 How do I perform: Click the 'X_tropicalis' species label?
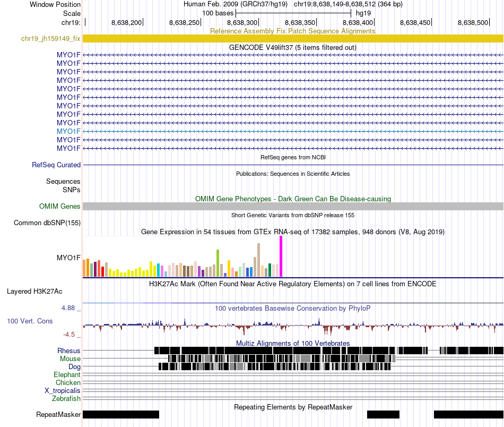point(62,391)
